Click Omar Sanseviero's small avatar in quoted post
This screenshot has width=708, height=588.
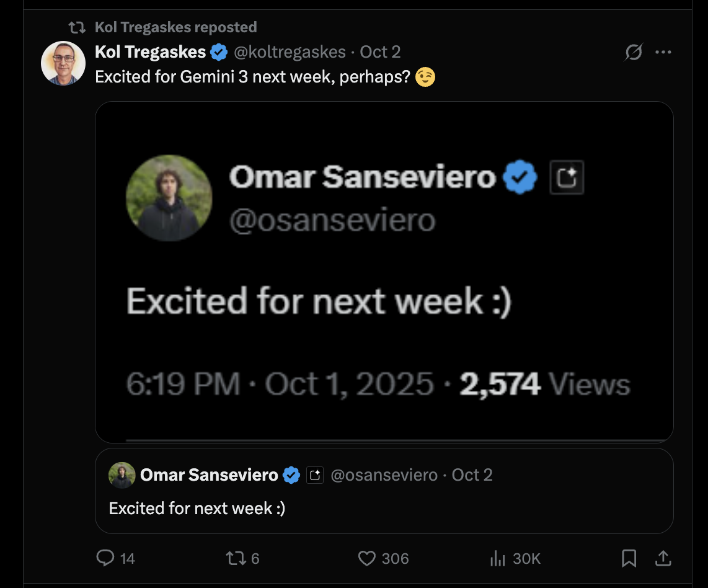point(122,476)
